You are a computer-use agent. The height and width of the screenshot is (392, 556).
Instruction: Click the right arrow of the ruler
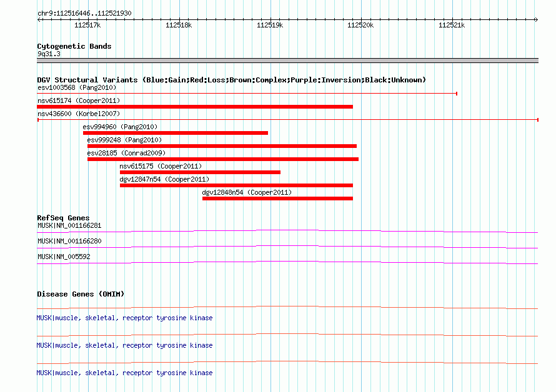point(536,19)
